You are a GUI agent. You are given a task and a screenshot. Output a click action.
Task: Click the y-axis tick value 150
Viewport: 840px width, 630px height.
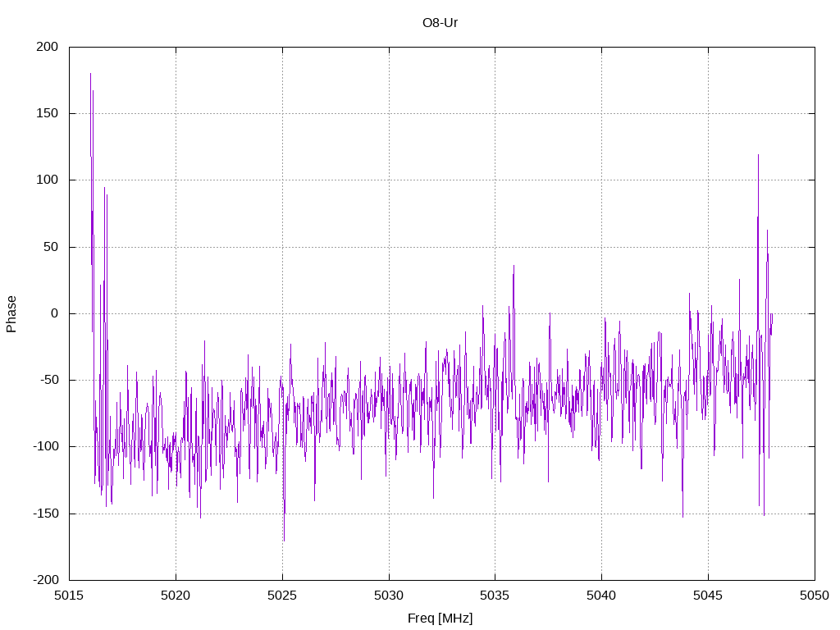click(47, 113)
